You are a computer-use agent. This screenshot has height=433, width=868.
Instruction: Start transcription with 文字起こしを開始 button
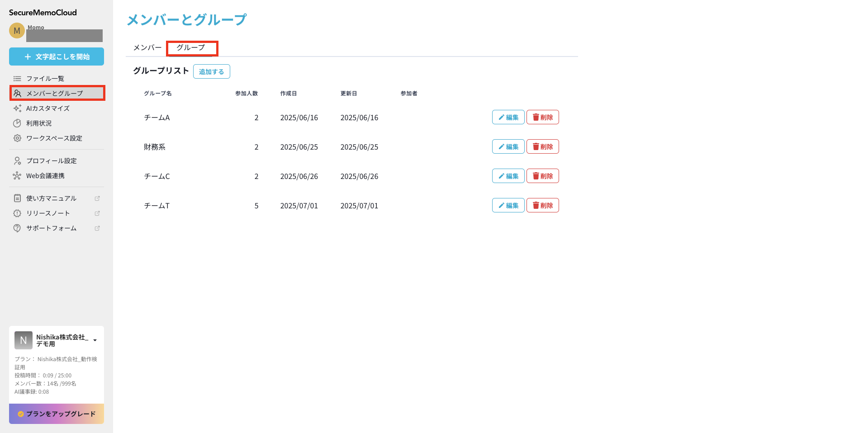(x=57, y=56)
